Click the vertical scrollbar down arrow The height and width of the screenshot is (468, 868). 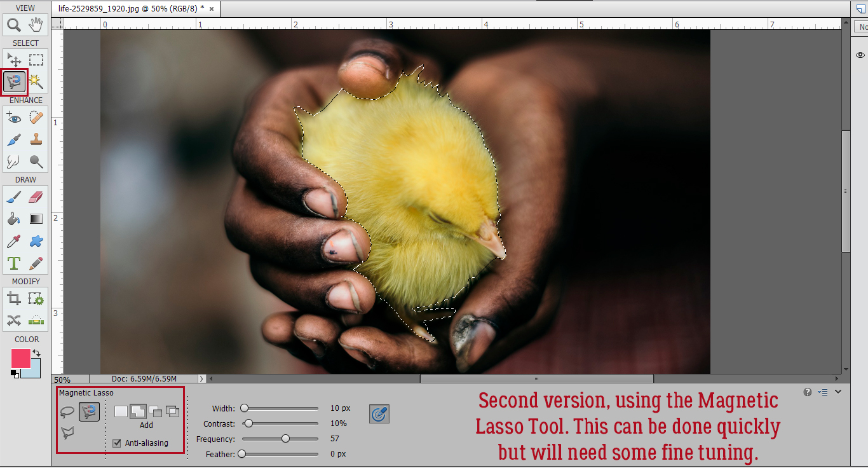coord(846,369)
